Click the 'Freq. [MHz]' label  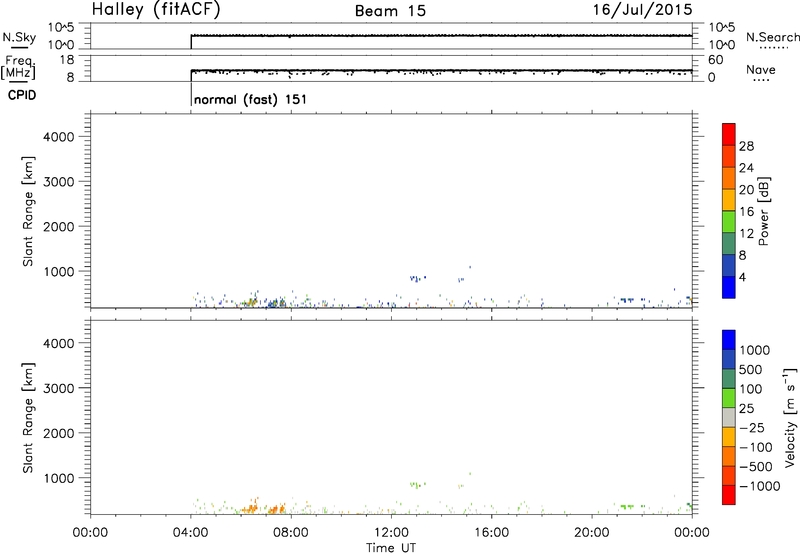coord(18,68)
